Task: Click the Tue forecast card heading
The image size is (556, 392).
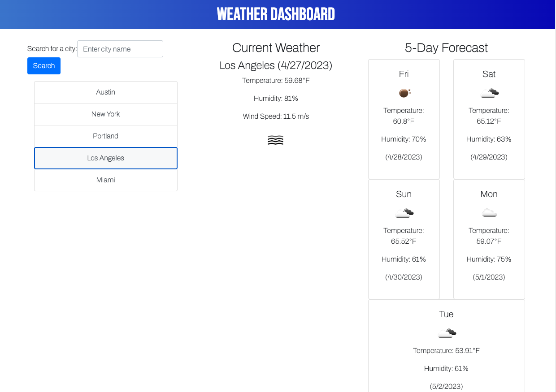Action: (x=446, y=314)
